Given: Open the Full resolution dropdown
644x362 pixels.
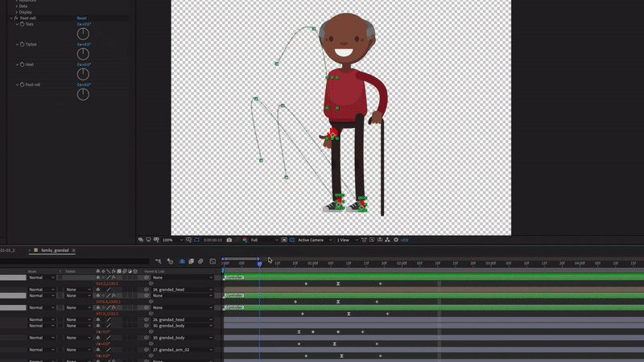Looking at the screenshot, I should (264, 240).
